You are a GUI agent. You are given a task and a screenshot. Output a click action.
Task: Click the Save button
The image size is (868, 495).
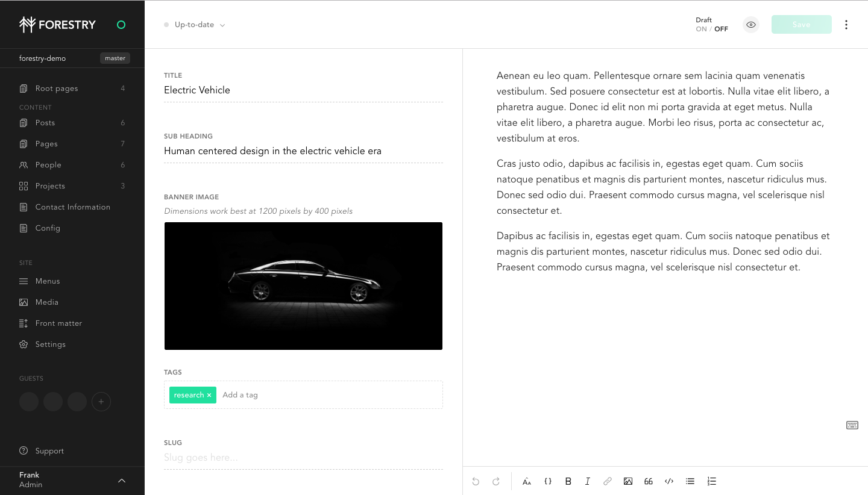click(802, 25)
